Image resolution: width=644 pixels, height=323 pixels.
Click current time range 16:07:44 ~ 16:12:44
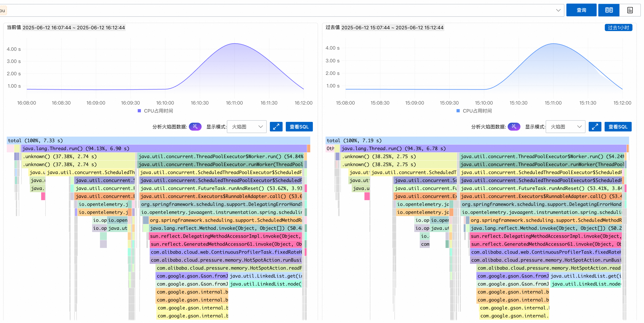(x=74, y=27)
